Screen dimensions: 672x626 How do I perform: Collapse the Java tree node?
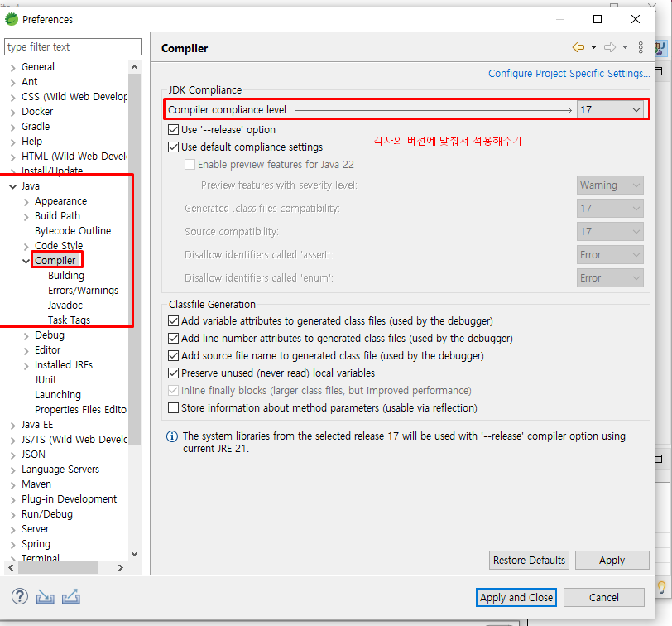click(13, 186)
